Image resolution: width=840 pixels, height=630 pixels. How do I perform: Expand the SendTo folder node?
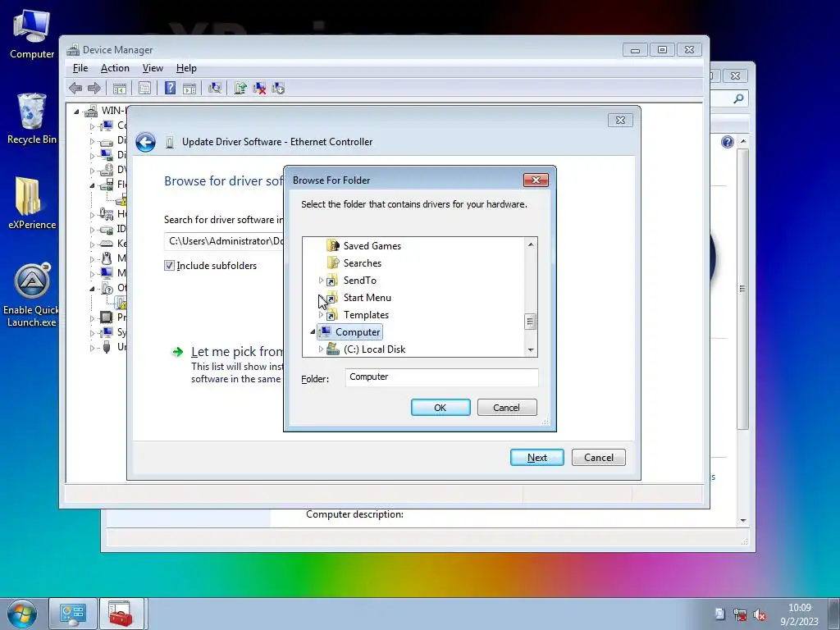point(321,281)
